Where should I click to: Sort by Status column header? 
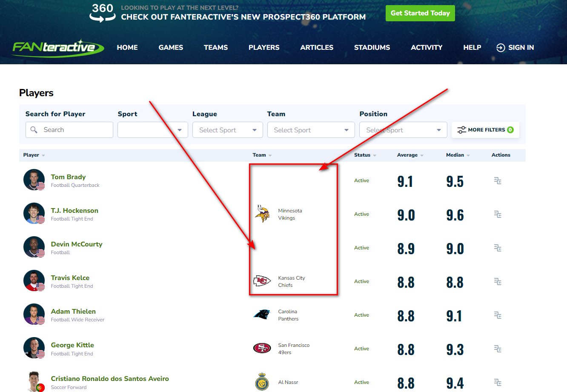click(x=365, y=155)
